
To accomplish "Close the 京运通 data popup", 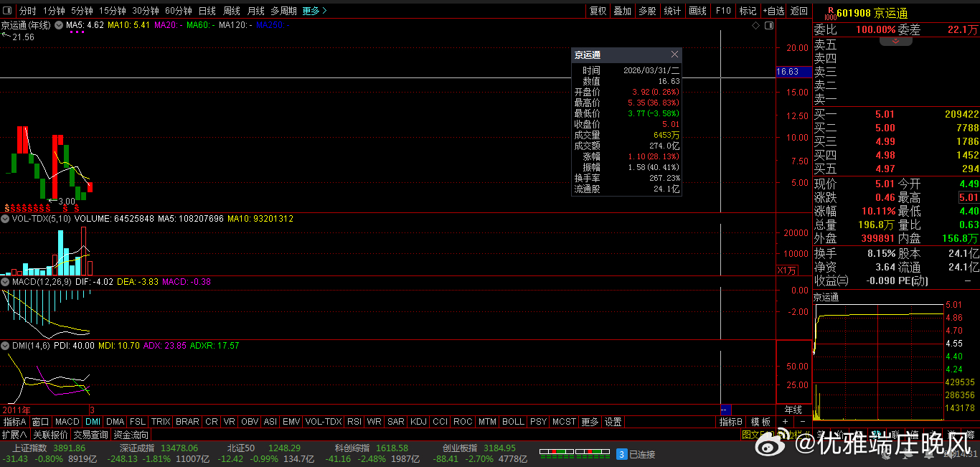I will [674, 55].
